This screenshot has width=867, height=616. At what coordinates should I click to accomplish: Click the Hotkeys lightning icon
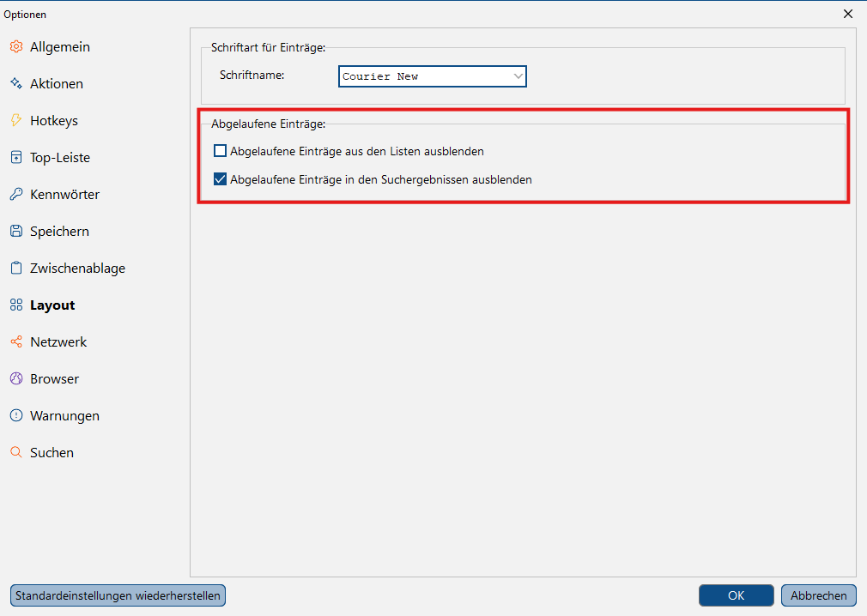coord(16,120)
